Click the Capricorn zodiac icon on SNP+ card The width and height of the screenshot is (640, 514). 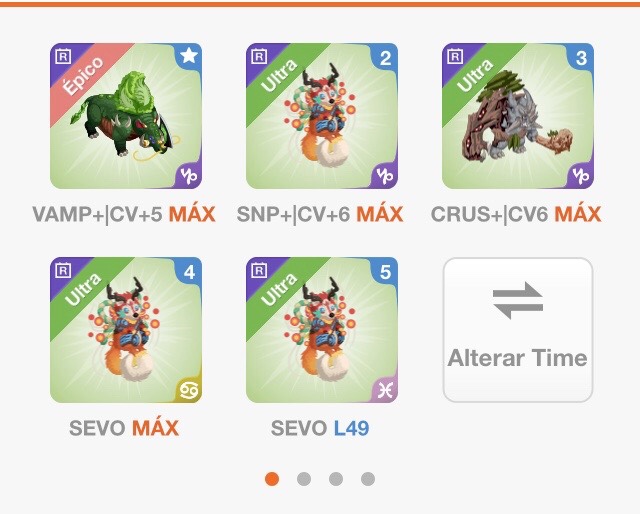pyautogui.click(x=385, y=176)
